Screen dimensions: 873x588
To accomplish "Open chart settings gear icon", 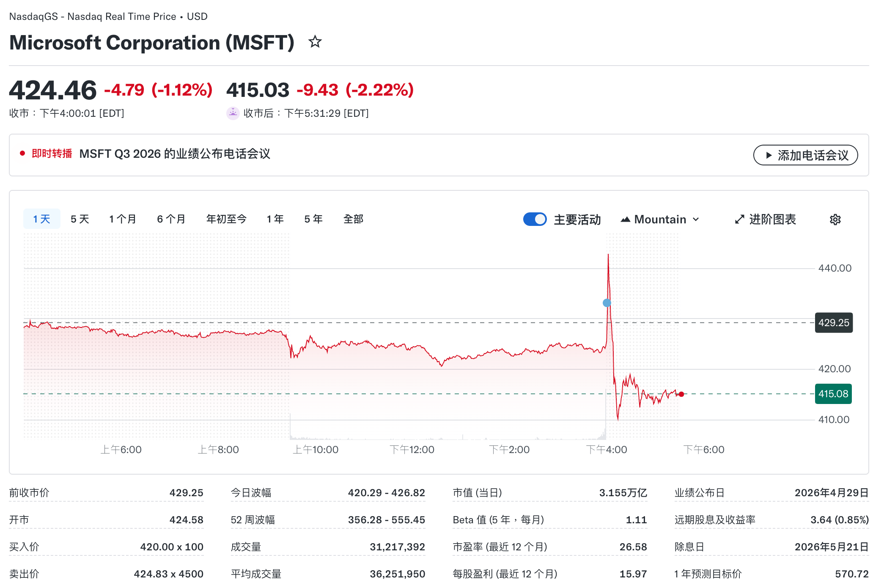I will 835,220.
